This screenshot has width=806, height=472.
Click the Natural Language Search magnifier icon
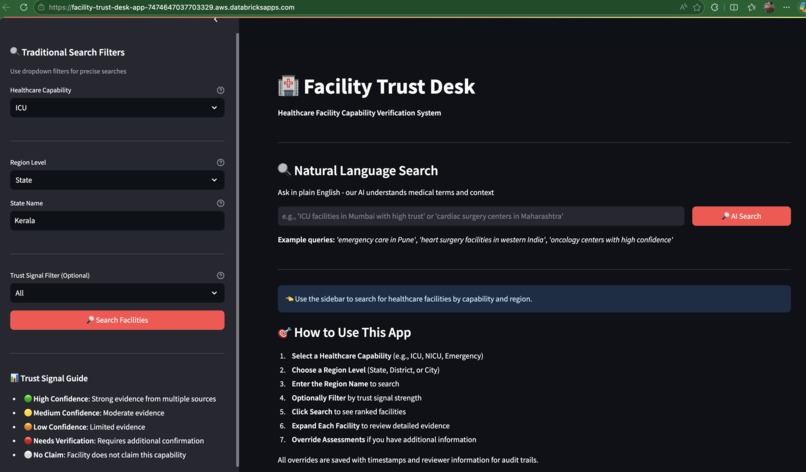pos(284,169)
